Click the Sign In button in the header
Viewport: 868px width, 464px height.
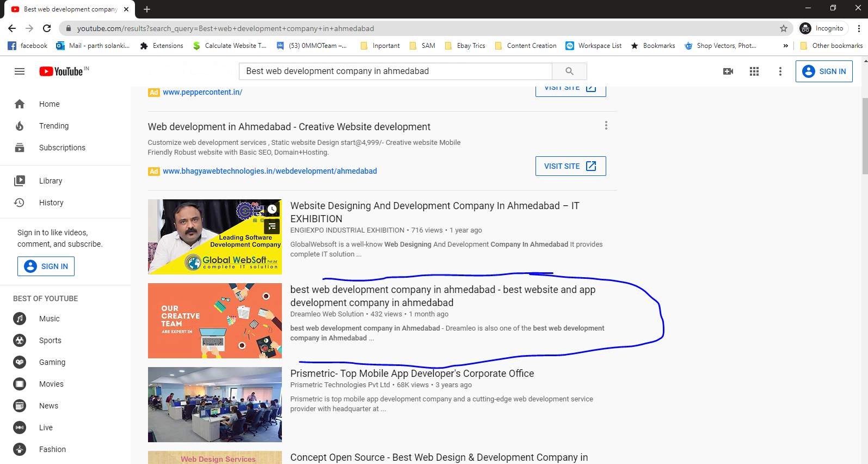pos(824,71)
